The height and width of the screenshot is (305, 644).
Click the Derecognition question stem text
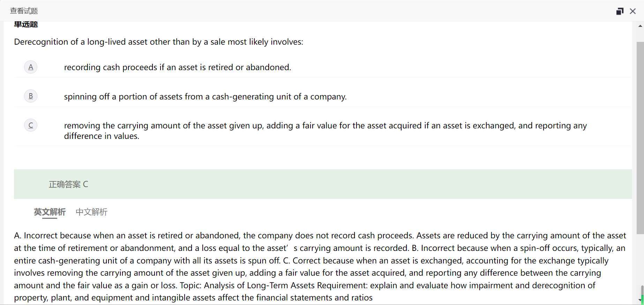point(158,42)
